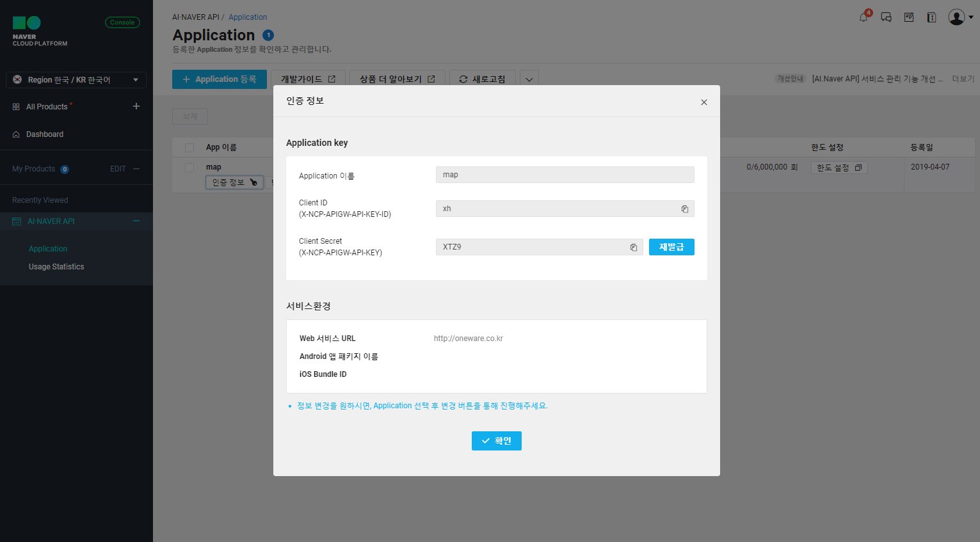Click EDIT next to My Products
The width and height of the screenshot is (980, 542).
point(118,169)
